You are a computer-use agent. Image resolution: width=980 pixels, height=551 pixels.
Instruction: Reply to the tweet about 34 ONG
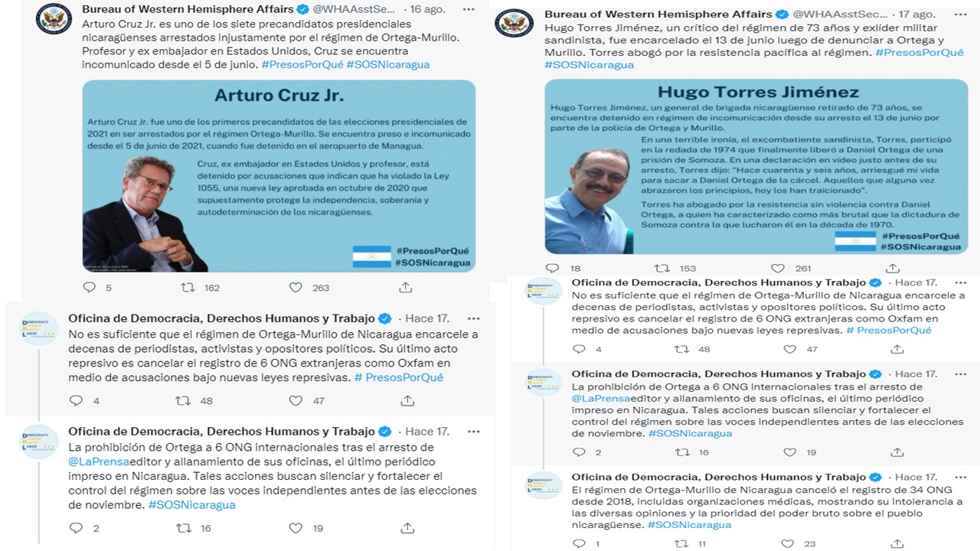point(580,543)
